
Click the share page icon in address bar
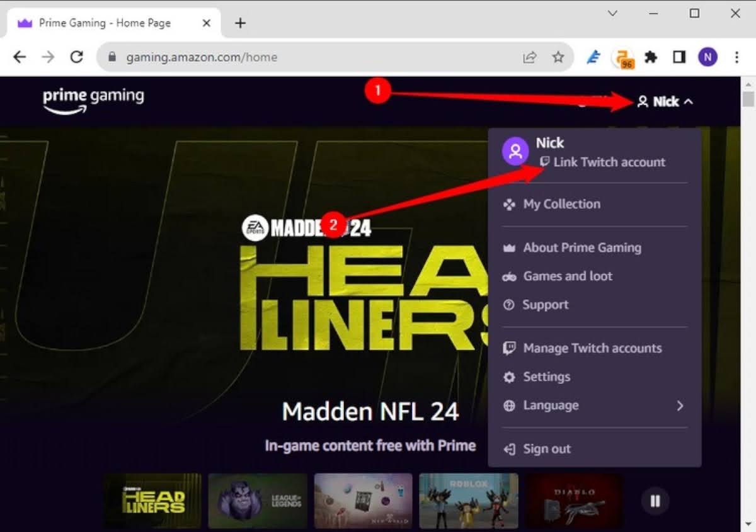(530, 57)
